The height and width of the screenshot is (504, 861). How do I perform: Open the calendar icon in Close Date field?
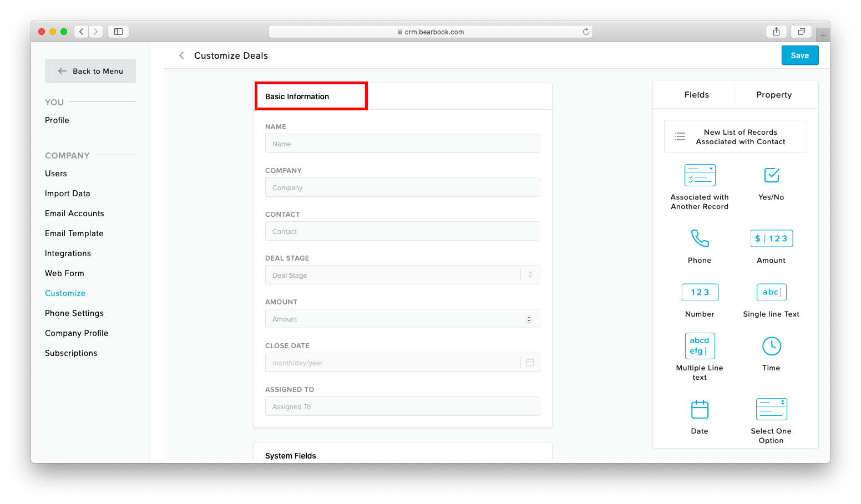pos(530,363)
